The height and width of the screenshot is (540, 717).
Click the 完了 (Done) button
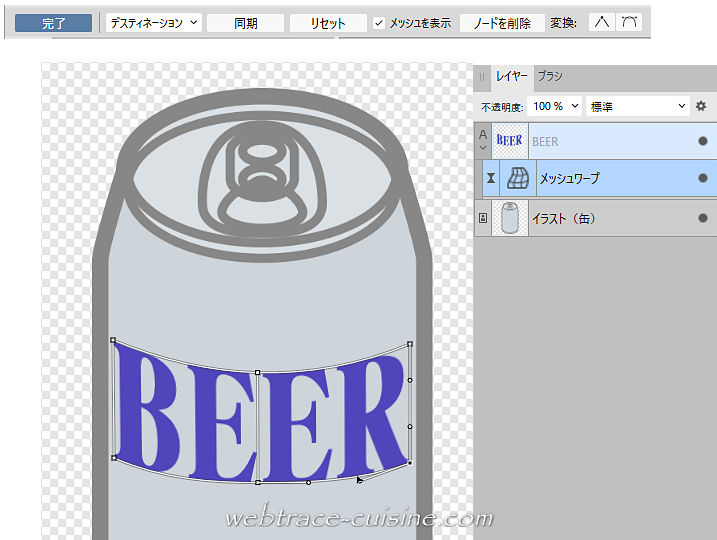53,23
